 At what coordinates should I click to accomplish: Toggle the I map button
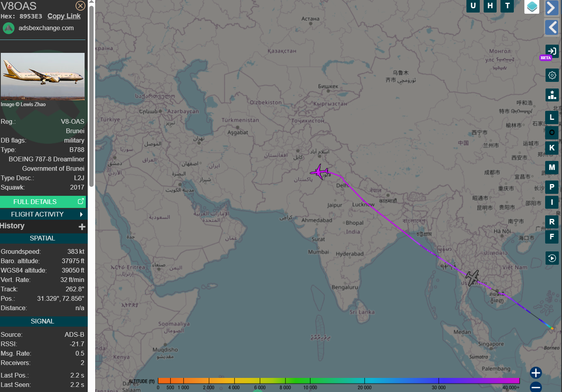(552, 202)
